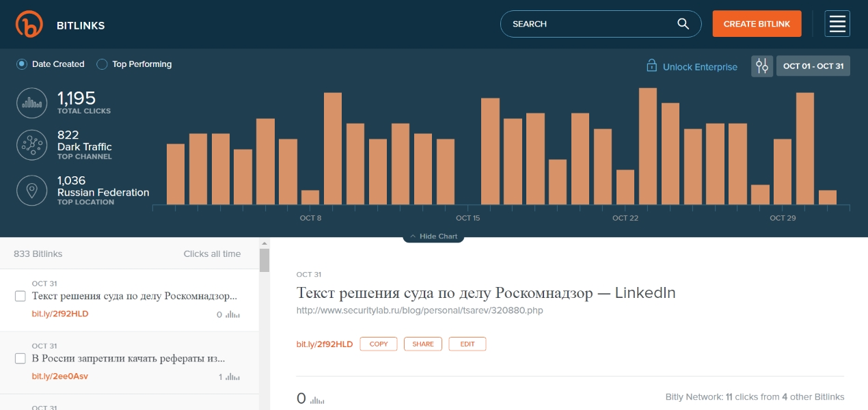Click the BITLINKS header tab

click(81, 26)
